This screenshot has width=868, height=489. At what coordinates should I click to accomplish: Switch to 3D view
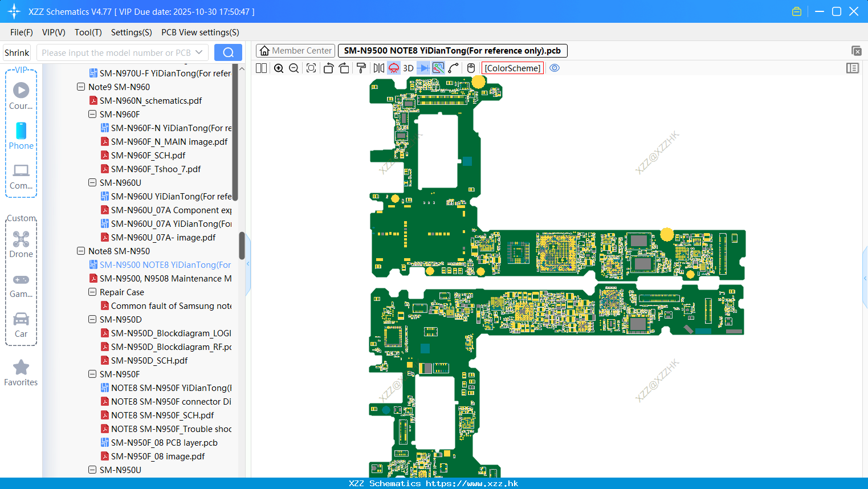pos(408,68)
